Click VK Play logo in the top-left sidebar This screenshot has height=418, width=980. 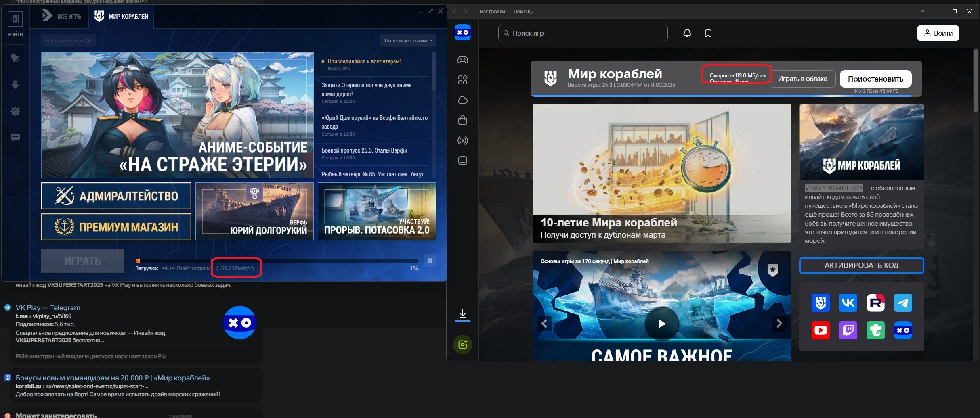pyautogui.click(x=463, y=32)
